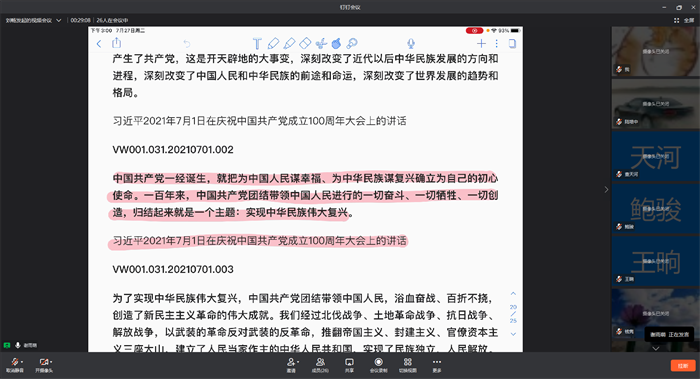Toggle camera on in meeting bar
Viewport: 700px width, 379px height.
click(44, 364)
